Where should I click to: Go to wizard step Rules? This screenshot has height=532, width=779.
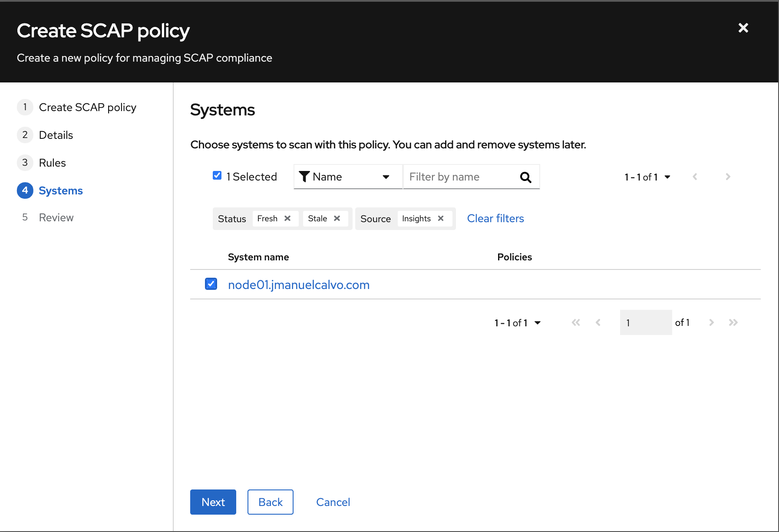[x=42, y=163]
